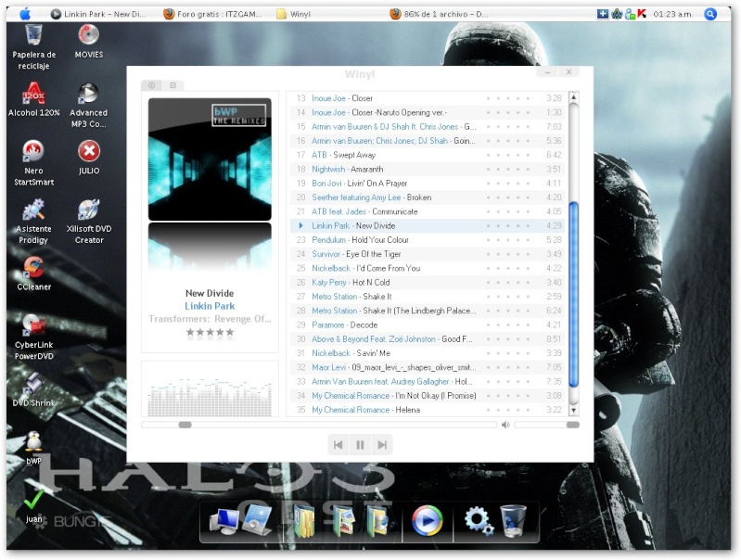Switch to Linkin Park - New Di... taskbar item

coord(98,14)
